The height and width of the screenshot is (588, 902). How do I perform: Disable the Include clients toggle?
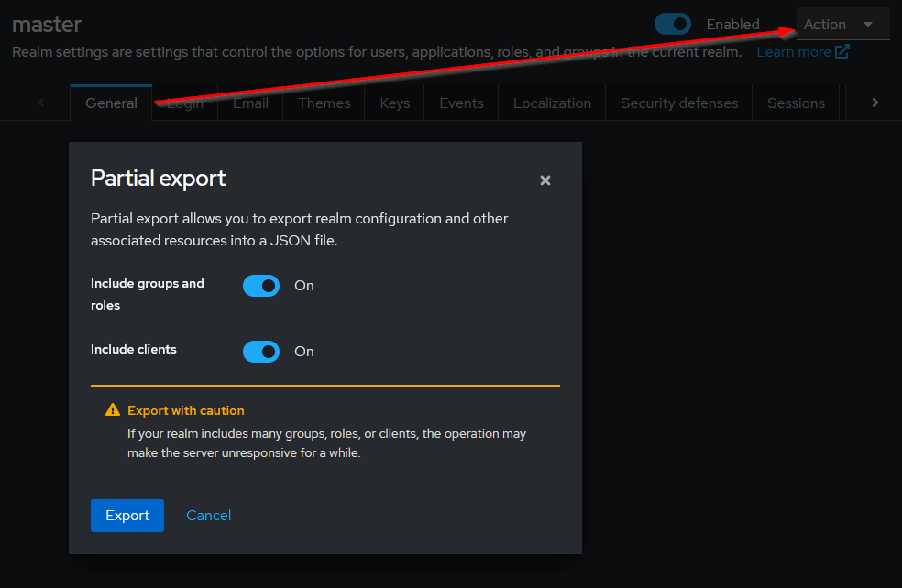(x=261, y=352)
